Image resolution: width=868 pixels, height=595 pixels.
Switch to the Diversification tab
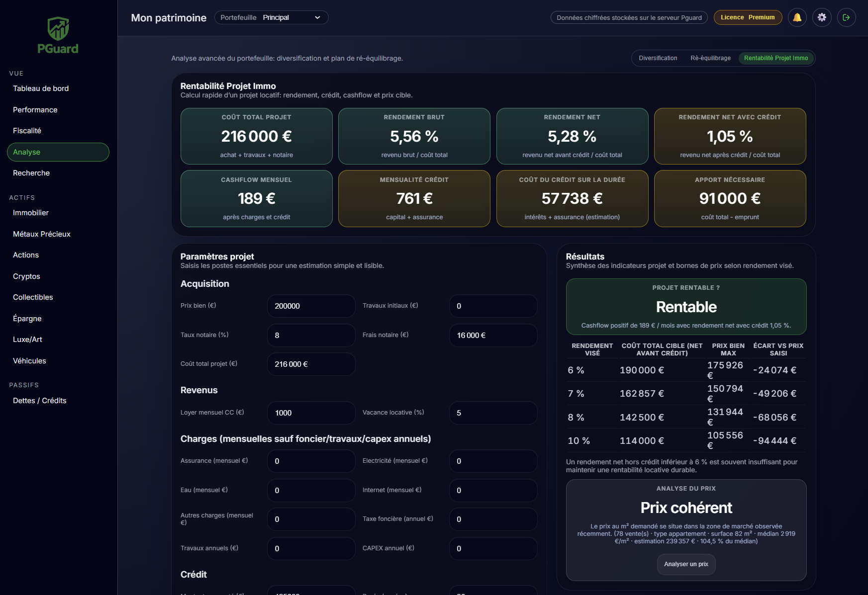tap(658, 58)
